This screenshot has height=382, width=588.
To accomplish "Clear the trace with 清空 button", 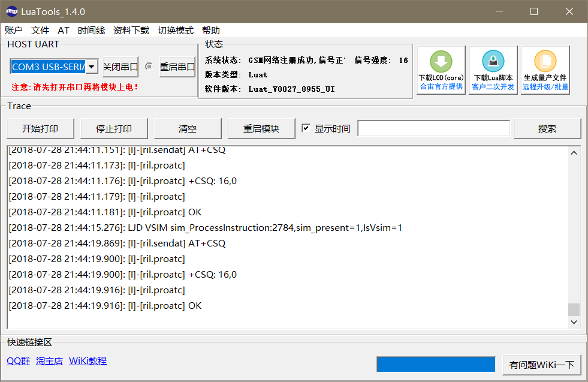I will [188, 129].
